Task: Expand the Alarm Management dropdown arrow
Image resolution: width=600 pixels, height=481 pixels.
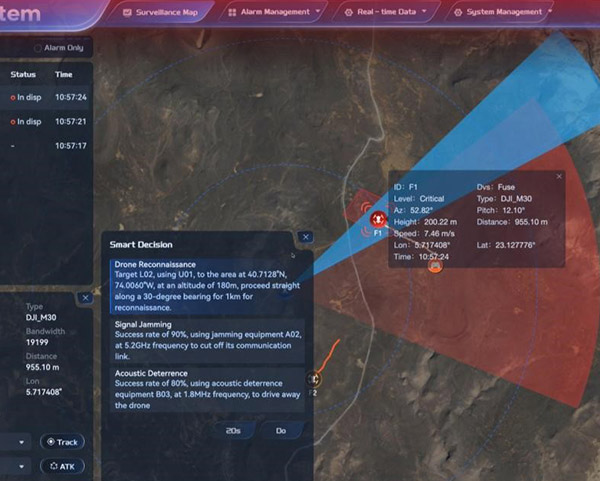Action: coord(318,13)
